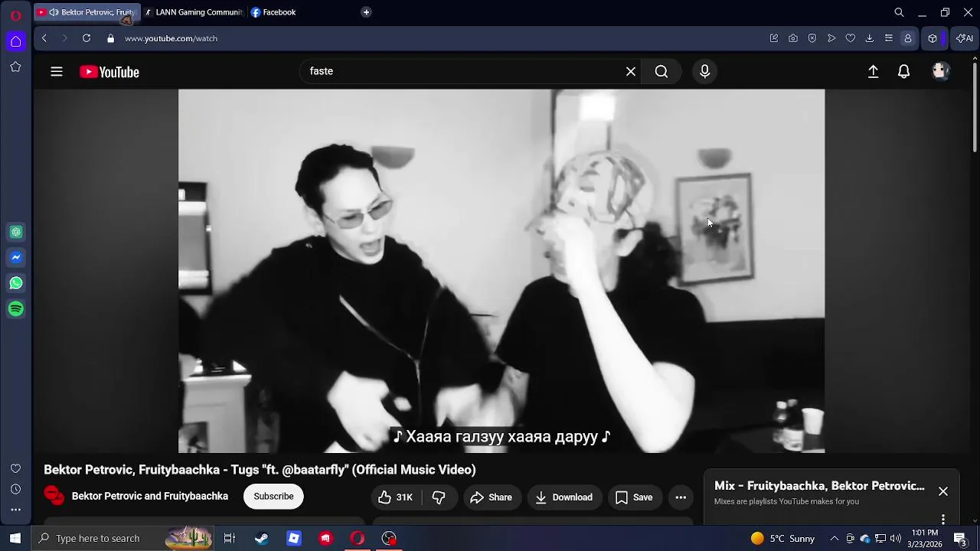Open the YouTube account avatar menu
Screen dimensions: 980x551
[x=940, y=71]
